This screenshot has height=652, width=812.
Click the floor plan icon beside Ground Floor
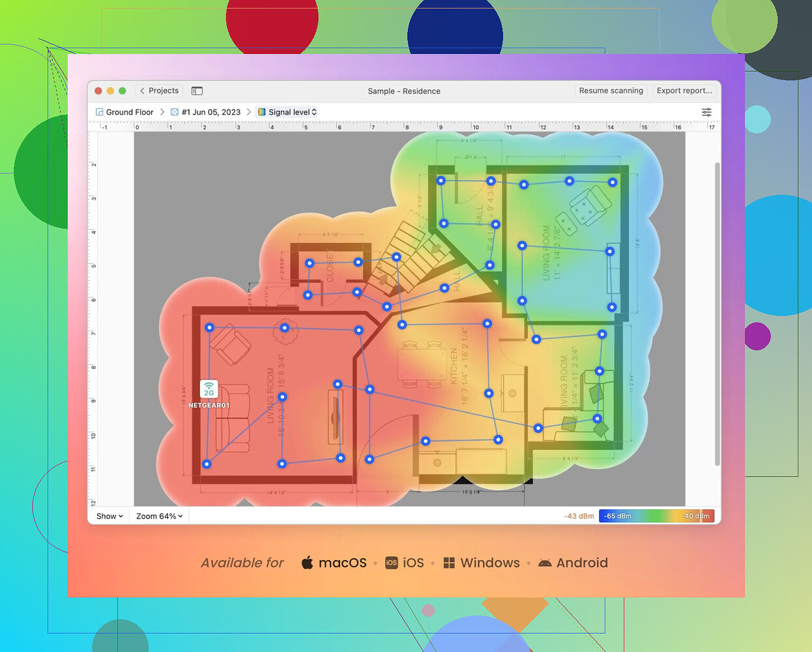point(99,111)
